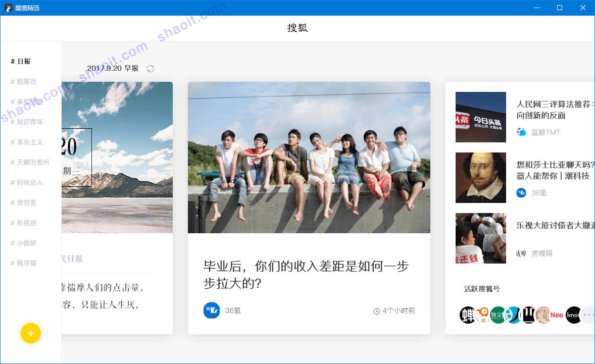Refresh the 2017.9.20 morning report

[151, 69]
